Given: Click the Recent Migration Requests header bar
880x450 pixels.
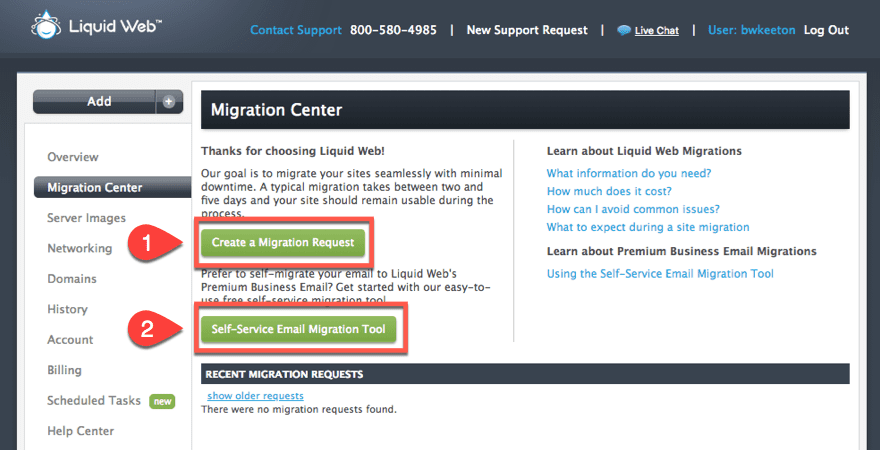Looking at the screenshot, I should tap(525, 374).
